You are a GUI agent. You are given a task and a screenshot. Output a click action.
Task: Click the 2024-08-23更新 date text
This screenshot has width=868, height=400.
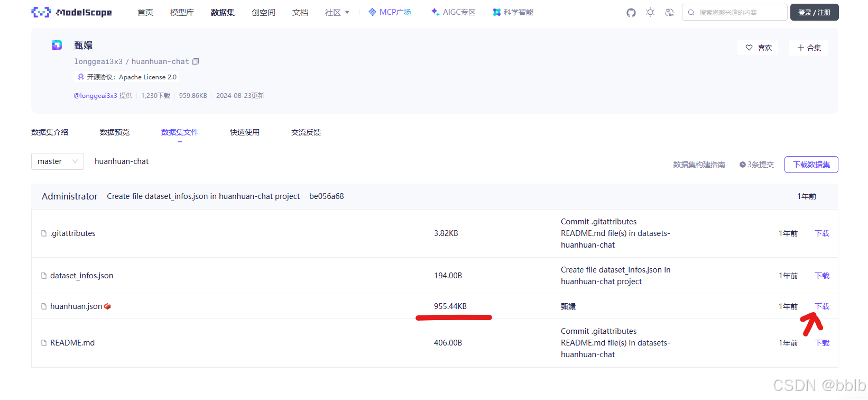(x=240, y=96)
